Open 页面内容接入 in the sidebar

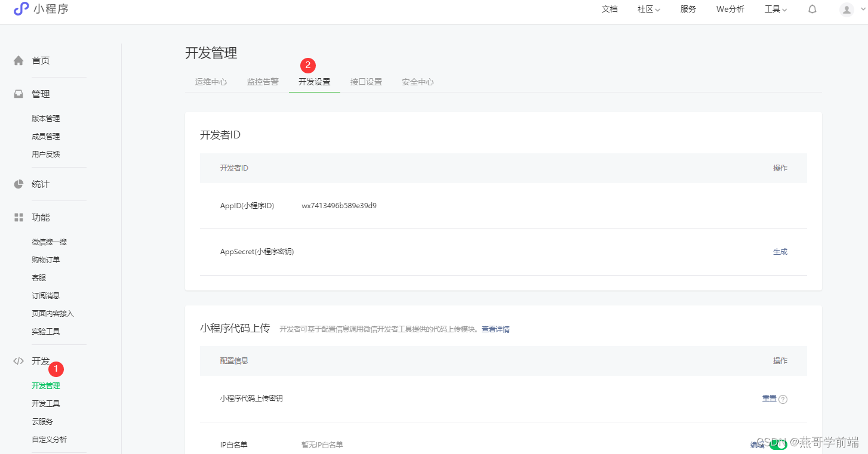53,313
